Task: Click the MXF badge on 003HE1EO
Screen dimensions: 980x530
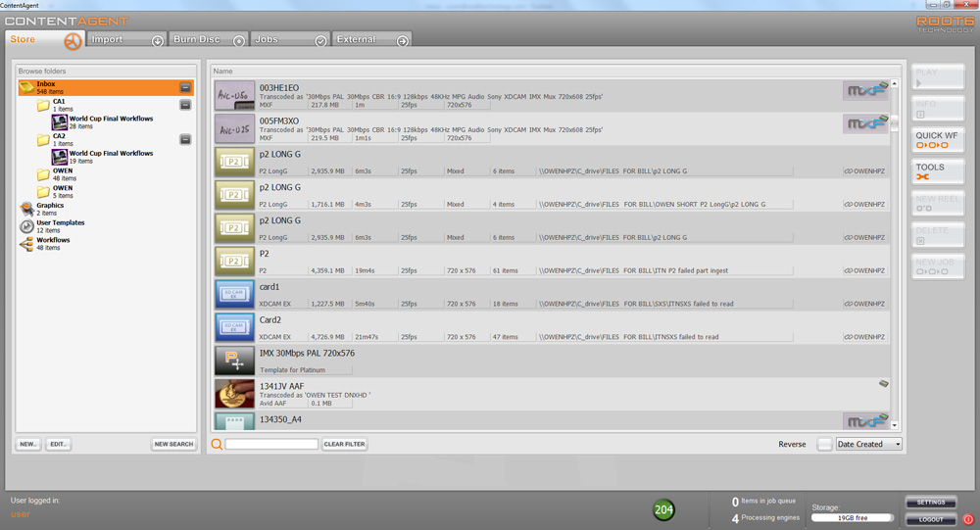Action: click(x=865, y=91)
